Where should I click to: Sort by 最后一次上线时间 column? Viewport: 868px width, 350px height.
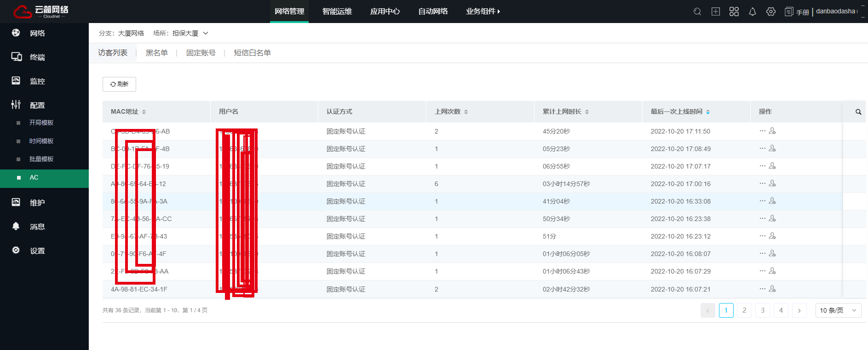708,112
